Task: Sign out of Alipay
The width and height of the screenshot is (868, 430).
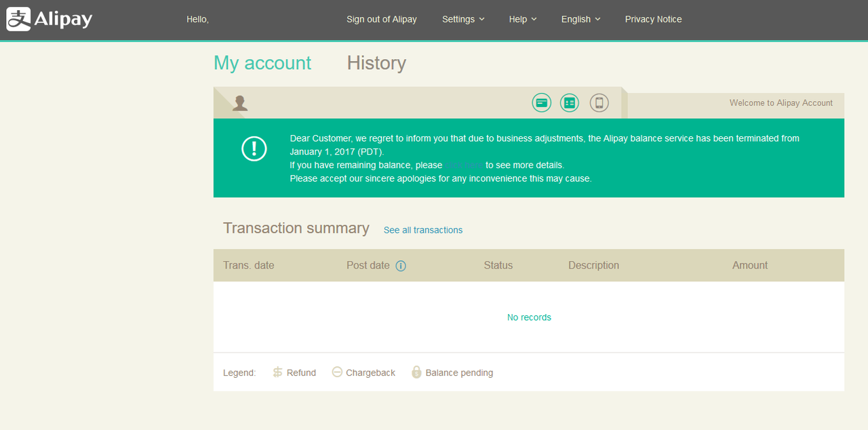Action: [x=382, y=19]
